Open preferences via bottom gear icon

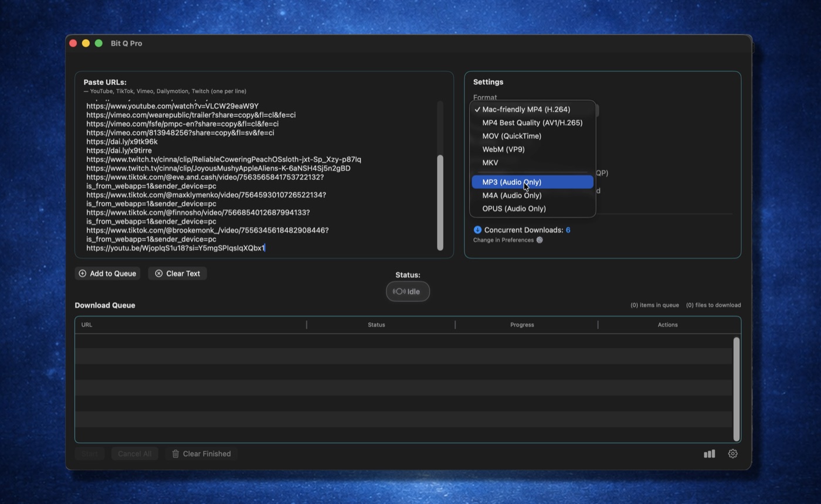732,454
